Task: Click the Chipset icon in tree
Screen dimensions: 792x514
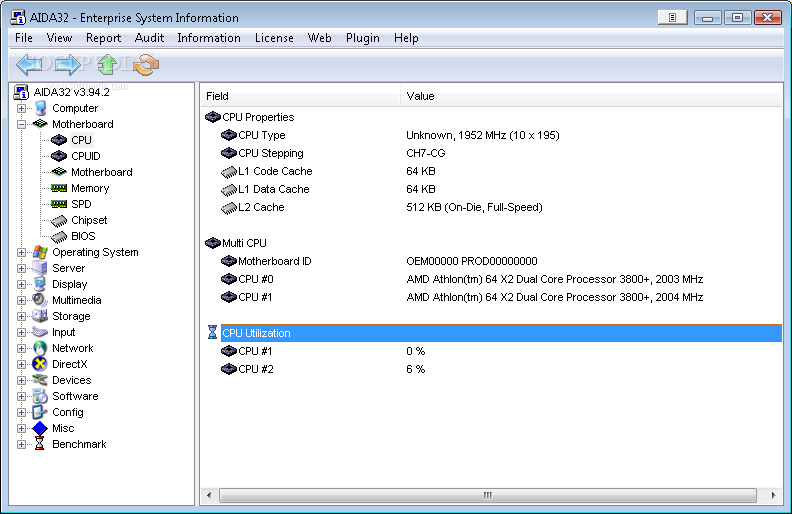Action: [x=59, y=221]
